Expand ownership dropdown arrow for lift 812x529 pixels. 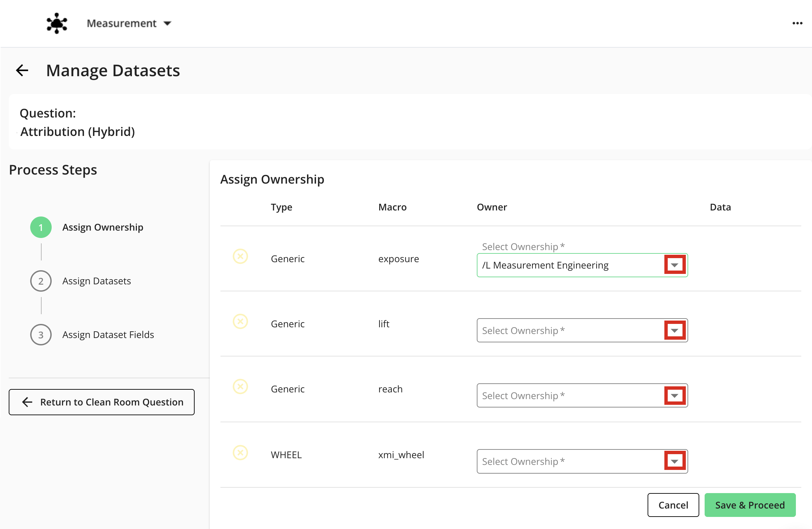[674, 330]
